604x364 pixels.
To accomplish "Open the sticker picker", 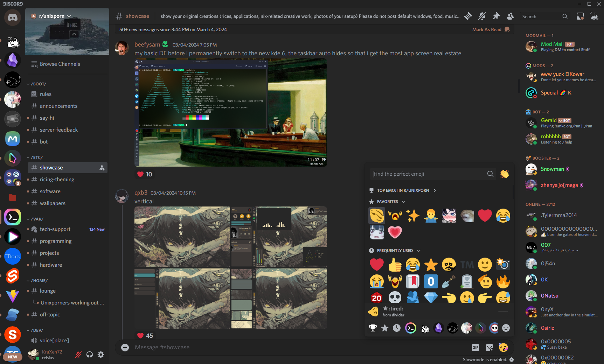I will pyautogui.click(x=489, y=347).
